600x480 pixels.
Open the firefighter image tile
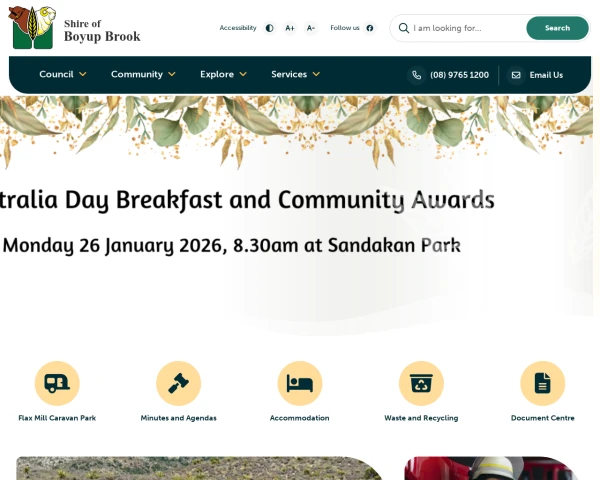point(490,468)
